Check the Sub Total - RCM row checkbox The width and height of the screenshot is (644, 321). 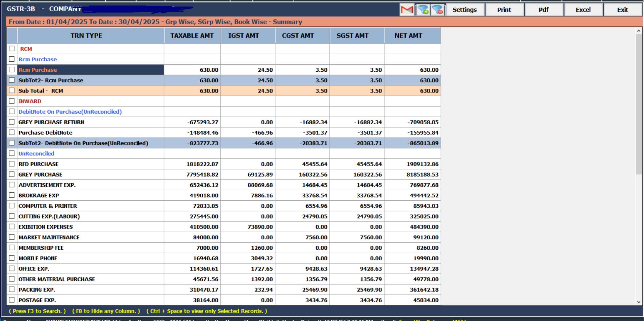[12, 90]
